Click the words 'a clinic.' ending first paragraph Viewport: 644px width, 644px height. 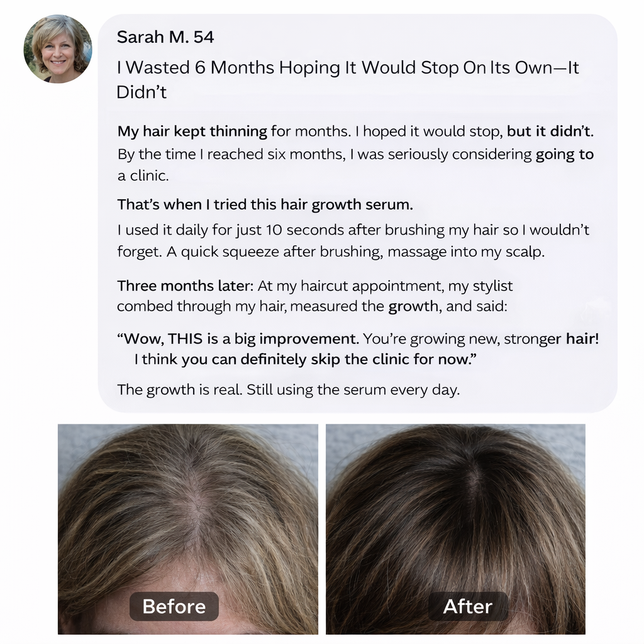[143, 176]
